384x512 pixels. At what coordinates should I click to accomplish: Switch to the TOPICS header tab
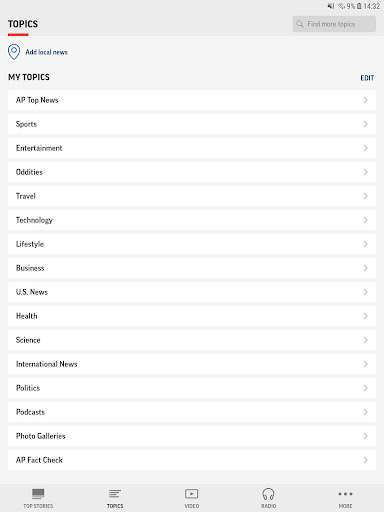(23, 24)
